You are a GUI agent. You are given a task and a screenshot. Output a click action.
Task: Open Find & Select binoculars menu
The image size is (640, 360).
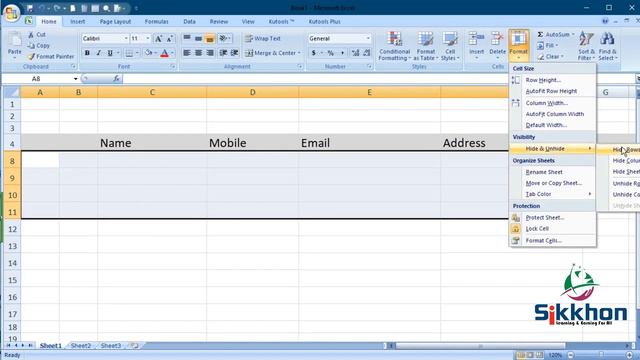(x=607, y=46)
